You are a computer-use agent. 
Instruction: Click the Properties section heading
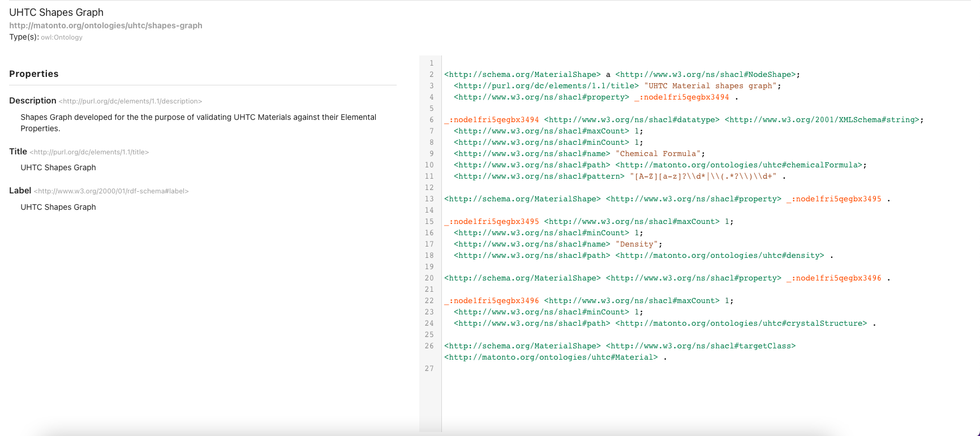coord(34,74)
